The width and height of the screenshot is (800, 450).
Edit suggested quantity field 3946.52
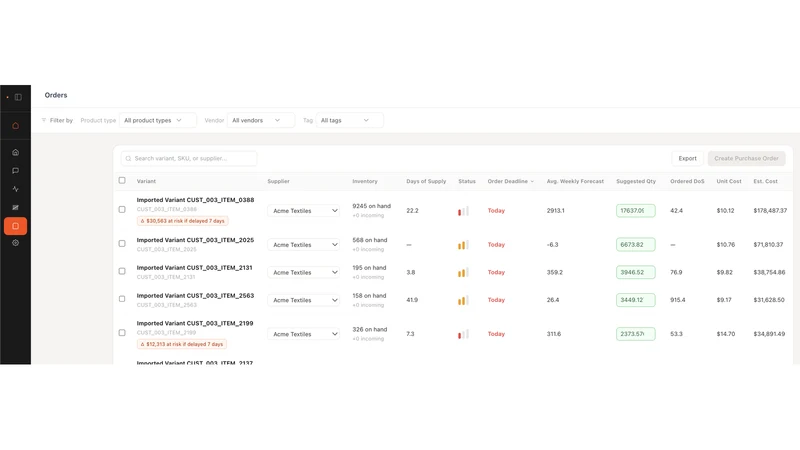pyautogui.click(x=636, y=272)
